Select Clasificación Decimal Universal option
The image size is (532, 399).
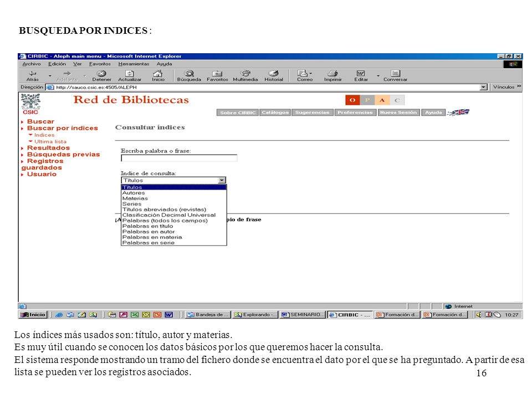(x=173, y=215)
